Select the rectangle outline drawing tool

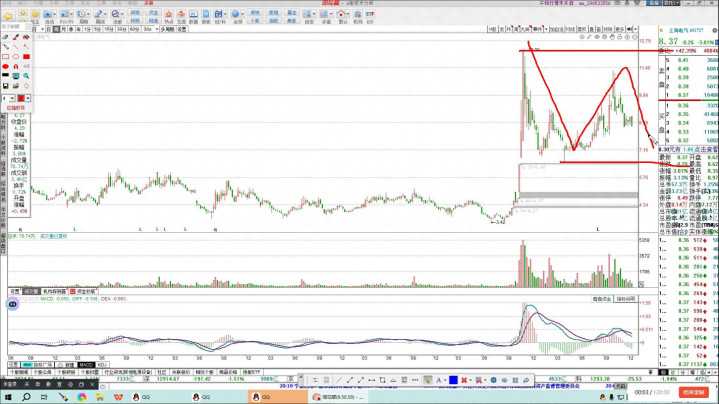(x=5, y=57)
